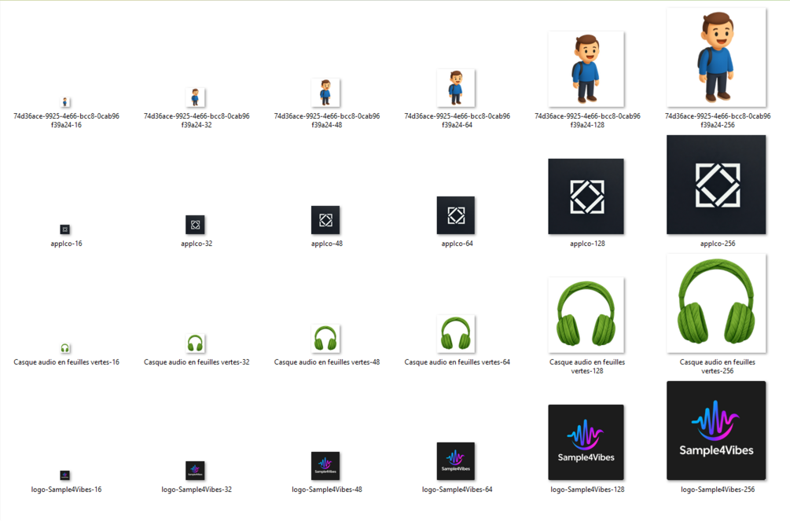
Task: Click the file name ending f39a24-64
Action: pyautogui.click(x=457, y=120)
